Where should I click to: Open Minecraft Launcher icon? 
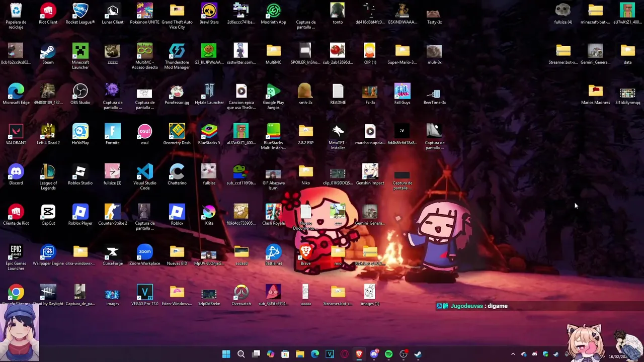tap(80, 56)
